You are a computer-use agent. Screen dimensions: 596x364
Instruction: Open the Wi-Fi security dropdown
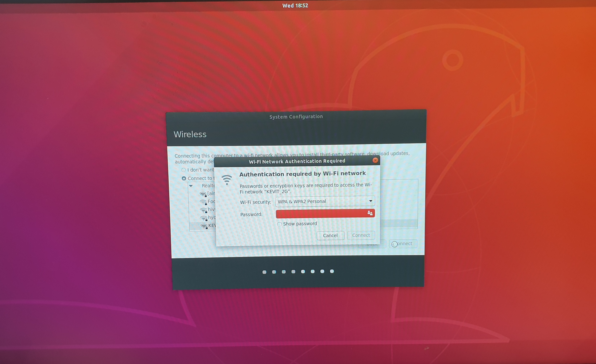tap(325, 201)
